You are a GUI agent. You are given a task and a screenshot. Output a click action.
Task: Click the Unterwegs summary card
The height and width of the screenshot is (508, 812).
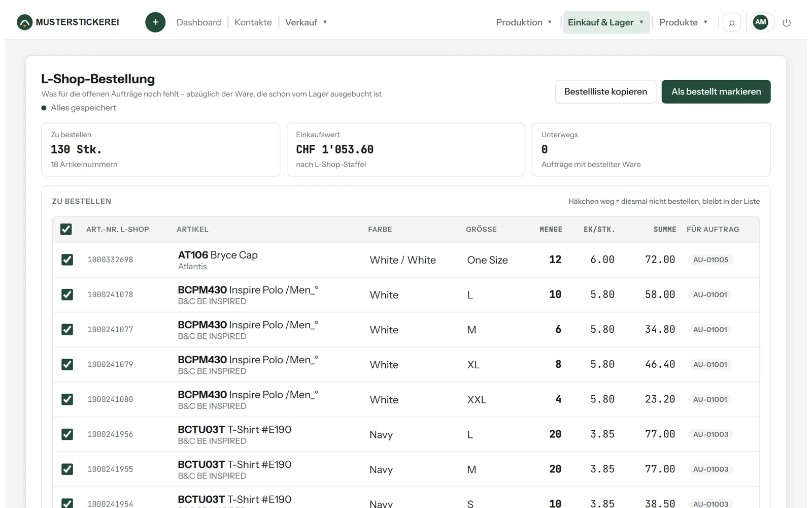pyautogui.click(x=651, y=149)
